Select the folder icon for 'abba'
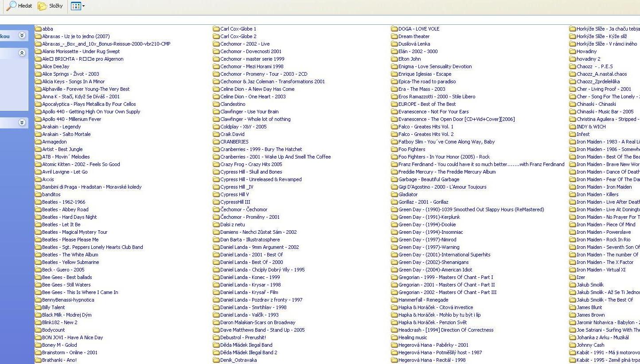Image resolution: width=640 pixels, height=364 pixels. 38,29
